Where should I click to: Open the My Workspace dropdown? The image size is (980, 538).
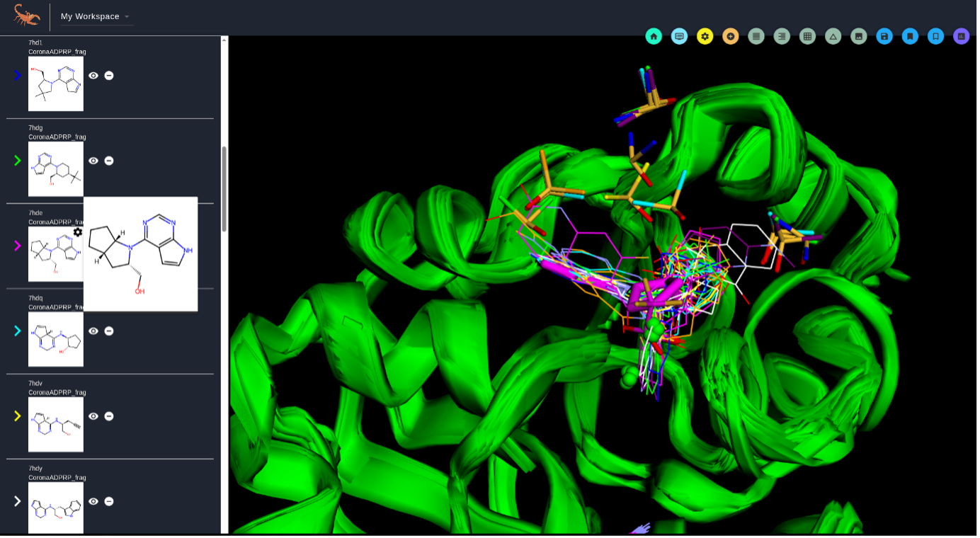(95, 16)
